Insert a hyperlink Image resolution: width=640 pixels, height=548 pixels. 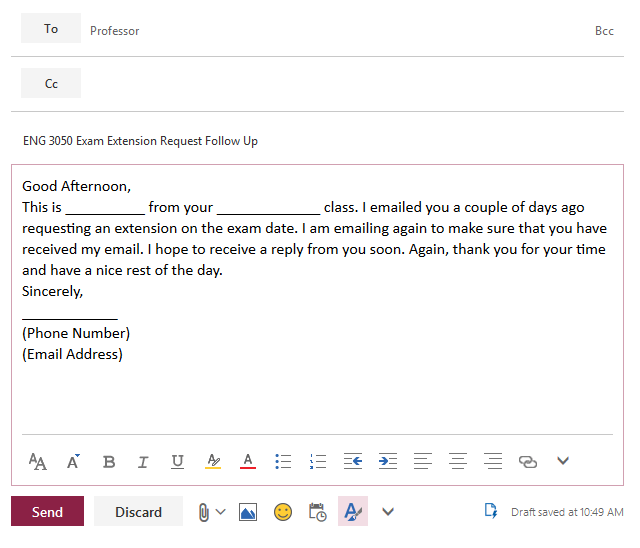click(x=528, y=462)
